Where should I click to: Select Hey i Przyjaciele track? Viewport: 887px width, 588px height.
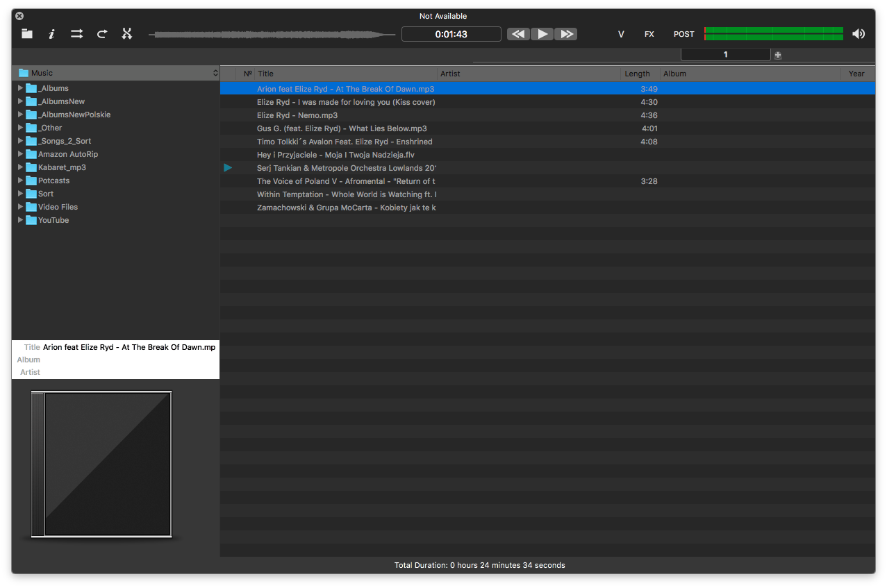coord(547,155)
